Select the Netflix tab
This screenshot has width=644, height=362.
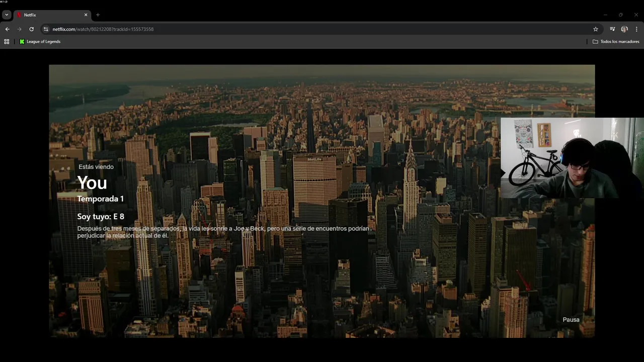[52, 15]
